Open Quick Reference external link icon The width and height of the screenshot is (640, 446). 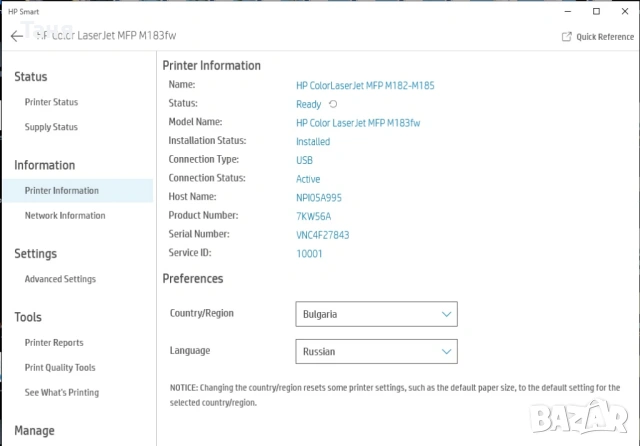tap(567, 37)
